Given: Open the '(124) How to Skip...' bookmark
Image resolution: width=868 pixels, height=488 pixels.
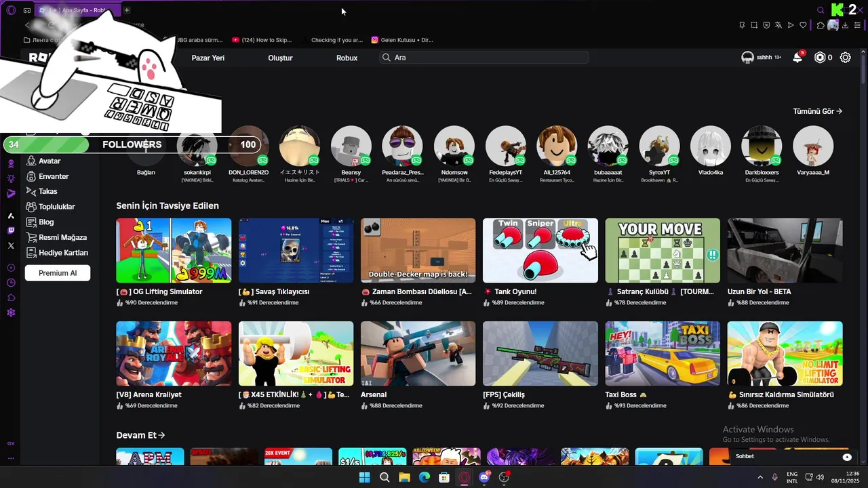Looking at the screenshot, I should (261, 40).
